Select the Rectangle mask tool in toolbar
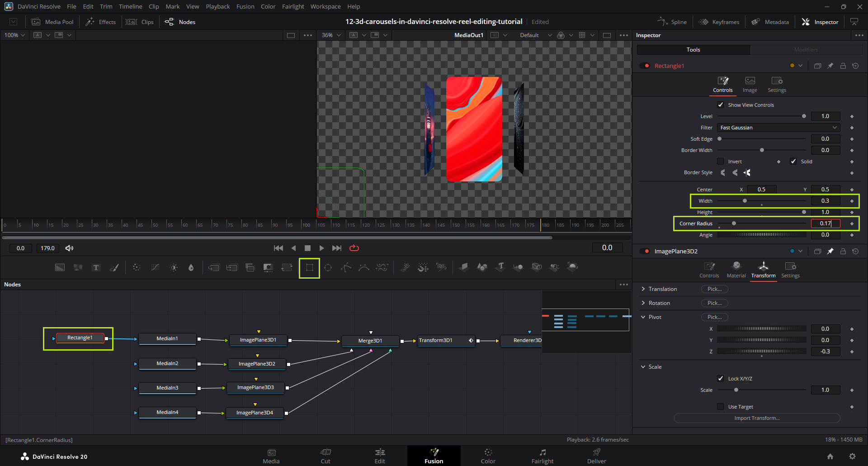This screenshot has width=868, height=466. coord(309,268)
